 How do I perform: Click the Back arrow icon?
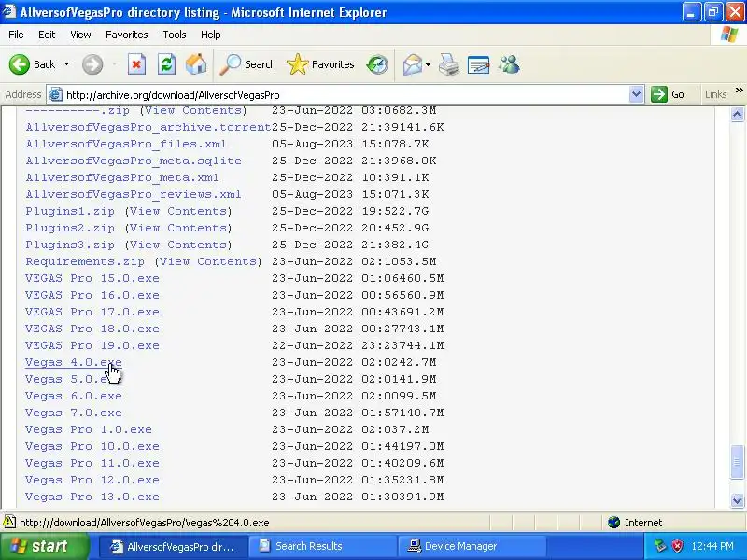(x=19, y=64)
